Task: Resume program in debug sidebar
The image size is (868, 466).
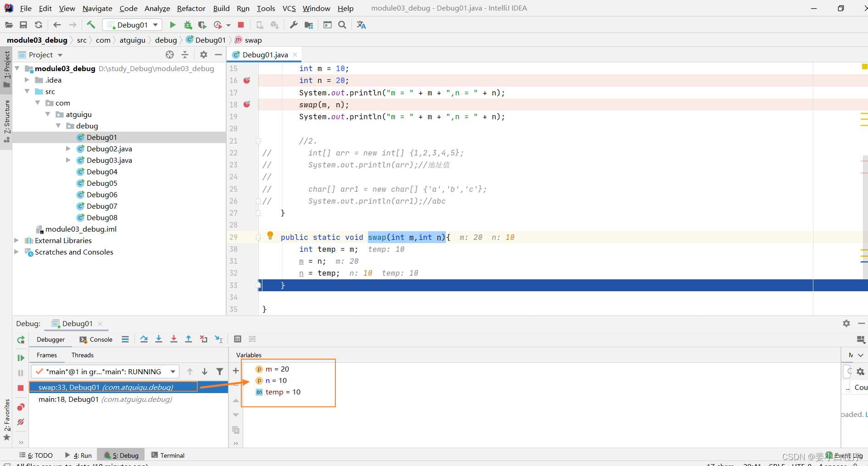Action: click(21, 358)
